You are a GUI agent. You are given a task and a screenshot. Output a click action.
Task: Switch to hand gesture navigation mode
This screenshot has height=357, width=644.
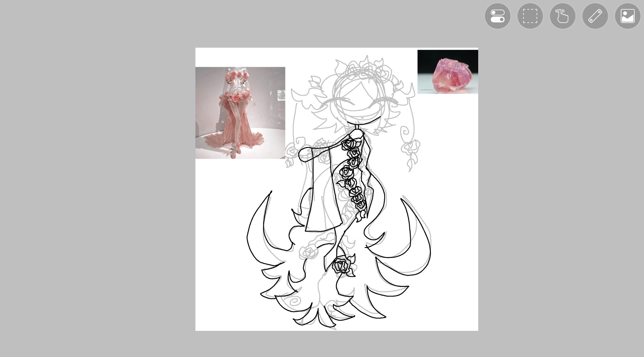pyautogui.click(x=562, y=16)
